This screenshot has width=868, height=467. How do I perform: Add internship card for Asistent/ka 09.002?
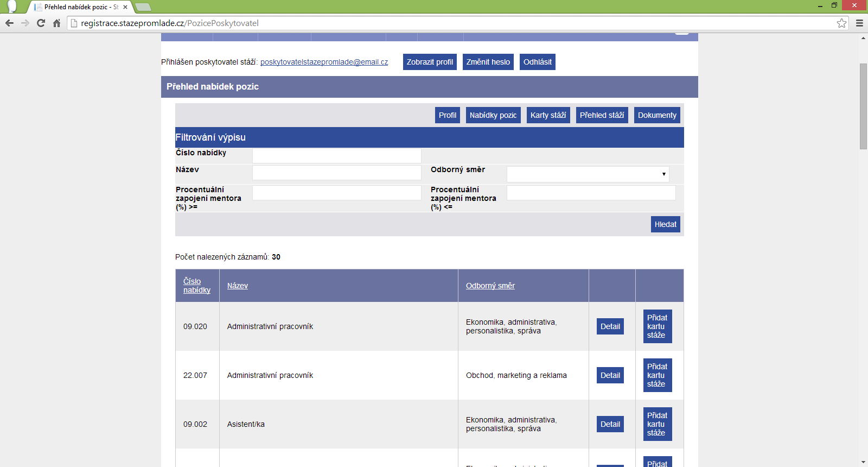[658, 424]
